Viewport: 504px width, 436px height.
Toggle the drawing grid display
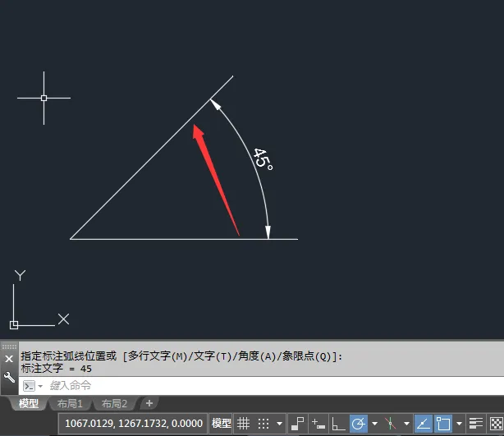point(243,424)
